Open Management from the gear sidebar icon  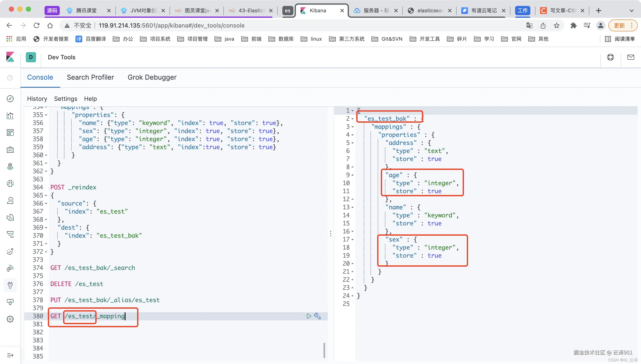10,319
